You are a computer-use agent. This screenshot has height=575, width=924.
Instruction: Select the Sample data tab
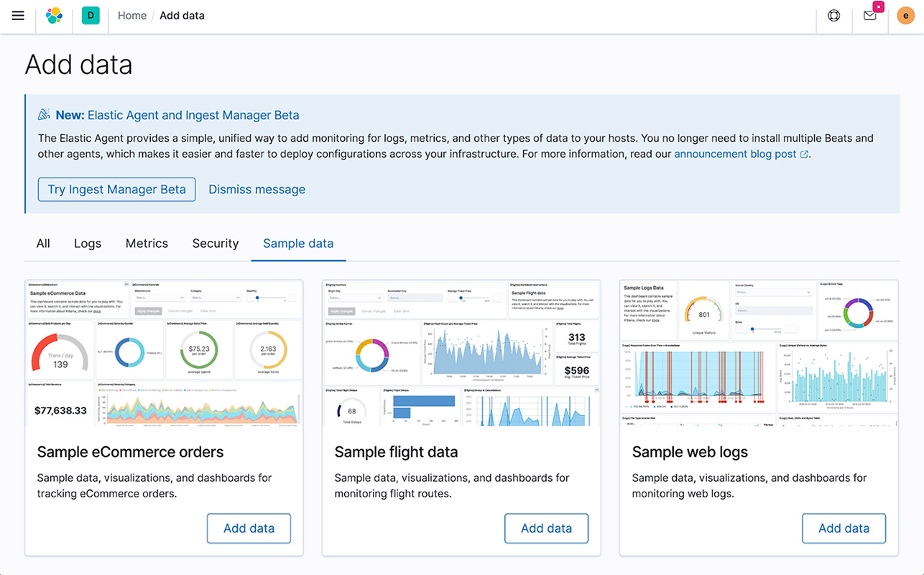pos(298,244)
